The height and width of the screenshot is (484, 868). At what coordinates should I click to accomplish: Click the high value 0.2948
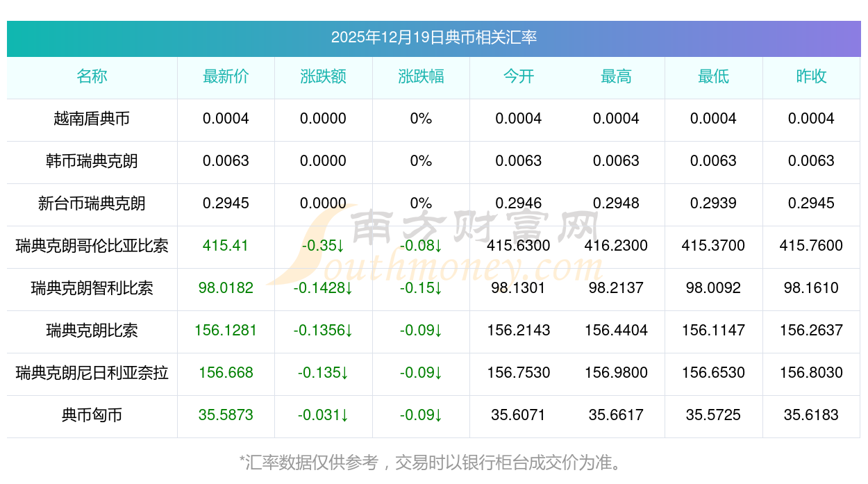coord(616,203)
